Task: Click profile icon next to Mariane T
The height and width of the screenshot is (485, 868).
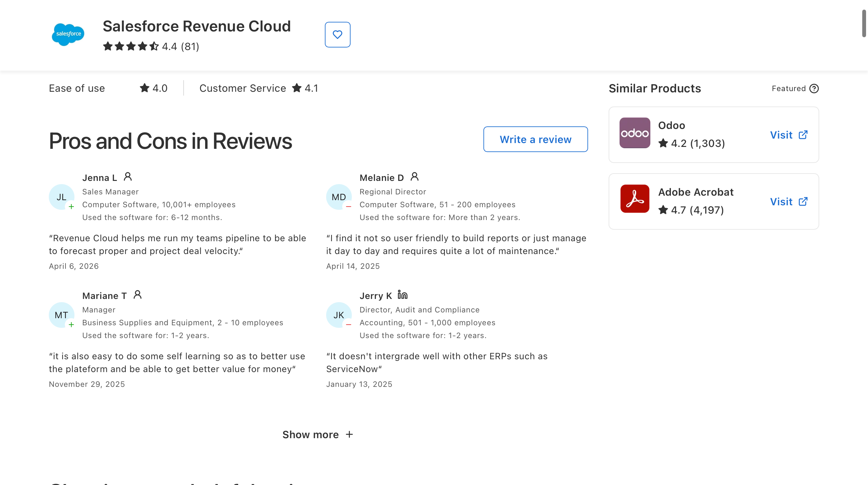Action: pyautogui.click(x=137, y=295)
